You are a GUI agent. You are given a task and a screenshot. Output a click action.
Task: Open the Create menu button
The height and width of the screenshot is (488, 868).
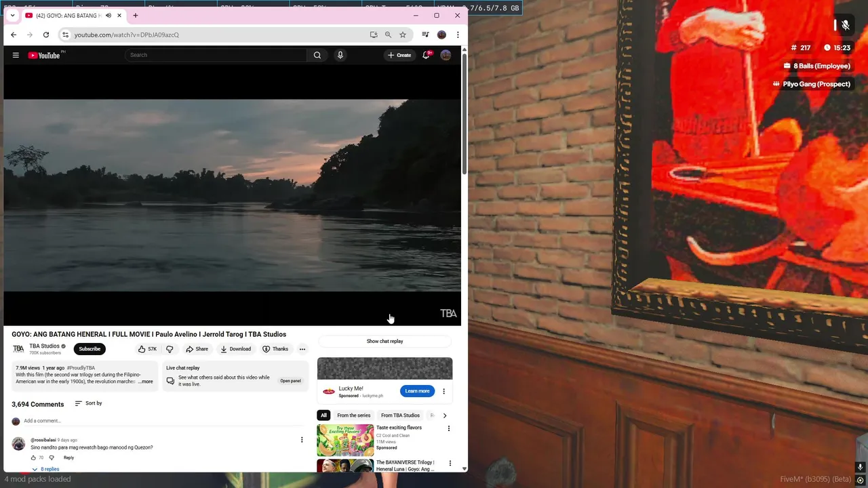click(399, 55)
